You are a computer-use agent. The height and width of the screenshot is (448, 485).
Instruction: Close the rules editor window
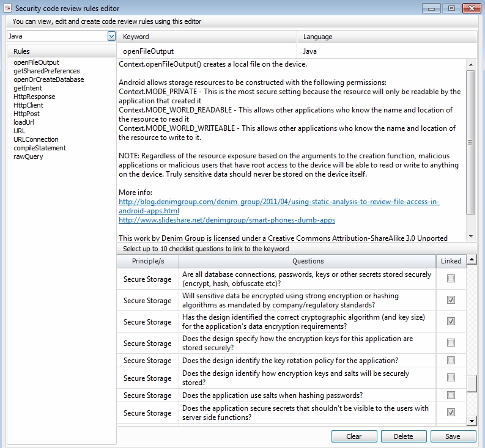pos(472,9)
